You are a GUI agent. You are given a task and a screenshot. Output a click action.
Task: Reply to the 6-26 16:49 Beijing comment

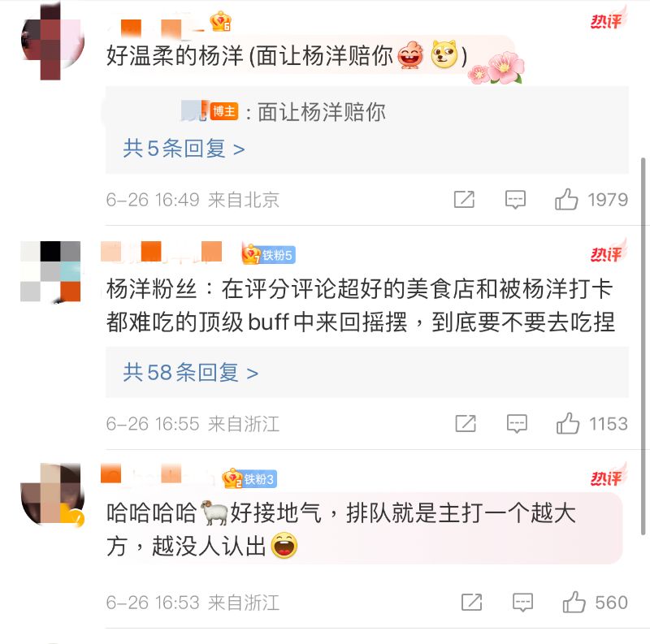point(515,200)
